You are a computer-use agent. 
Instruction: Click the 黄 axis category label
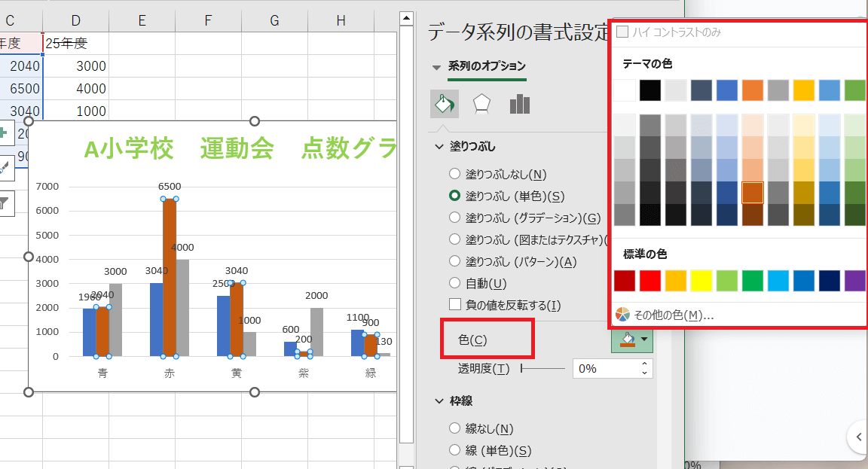coord(237,373)
